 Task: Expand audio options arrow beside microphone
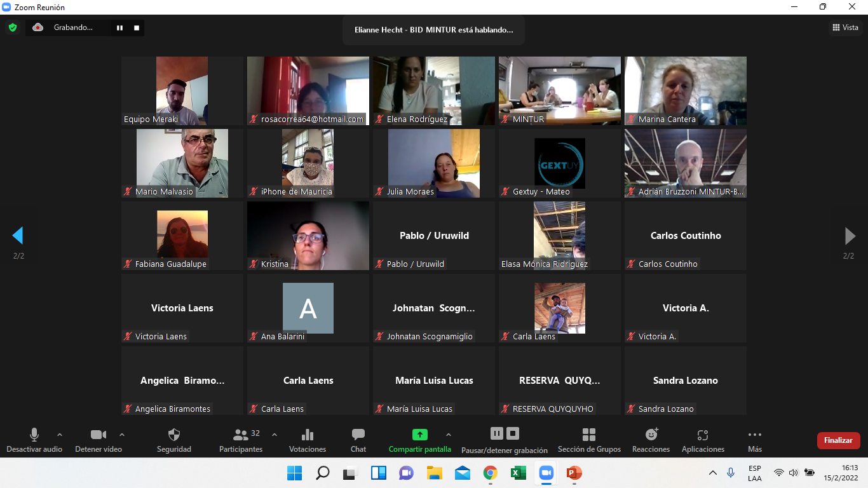(60, 435)
